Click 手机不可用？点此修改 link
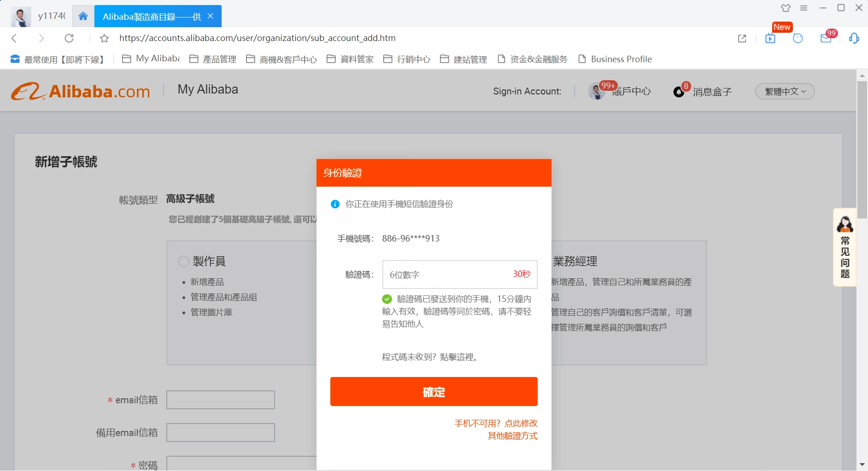Viewport: 868px width, 471px height. [x=496, y=423]
